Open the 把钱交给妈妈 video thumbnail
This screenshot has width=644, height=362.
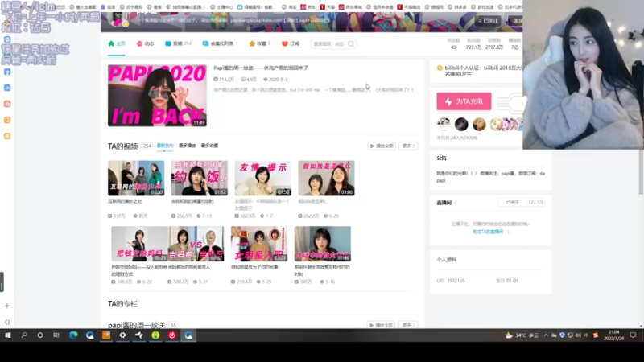pyautogui.click(x=139, y=244)
